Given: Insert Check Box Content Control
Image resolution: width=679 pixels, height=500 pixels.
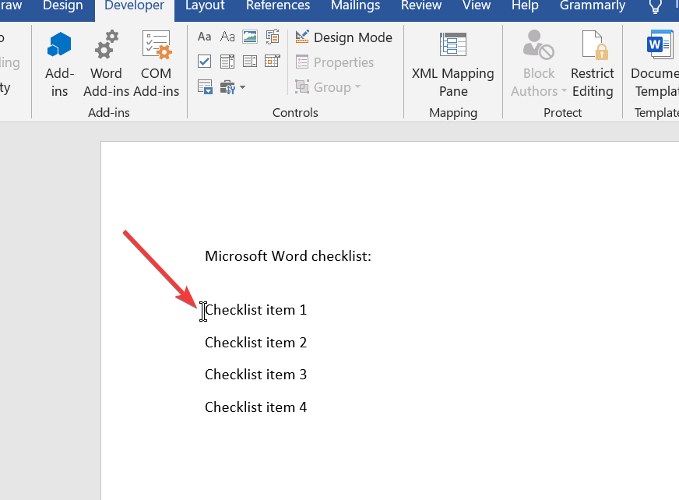Looking at the screenshot, I should point(204,61).
